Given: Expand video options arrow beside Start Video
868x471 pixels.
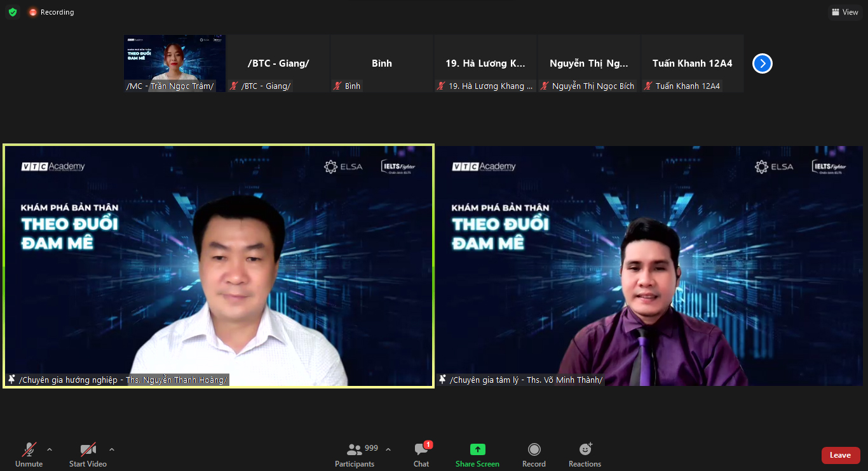Looking at the screenshot, I should 112,449.
